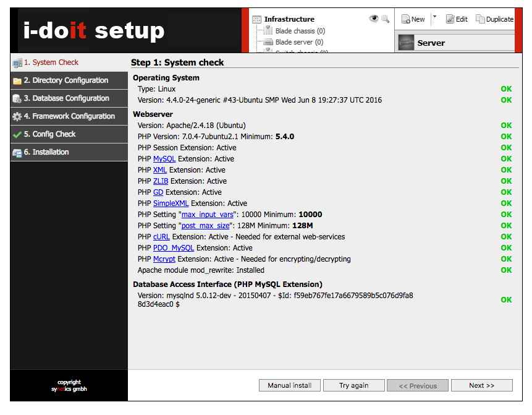The height and width of the screenshot is (415, 532).
Task: Click the System Check computer icon
Action: 17,63
